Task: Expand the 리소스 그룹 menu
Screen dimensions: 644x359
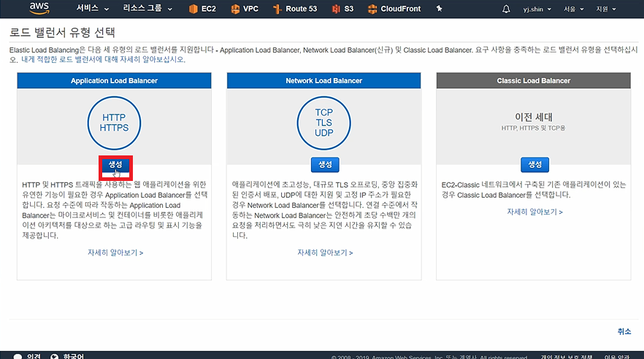Action: (x=147, y=9)
